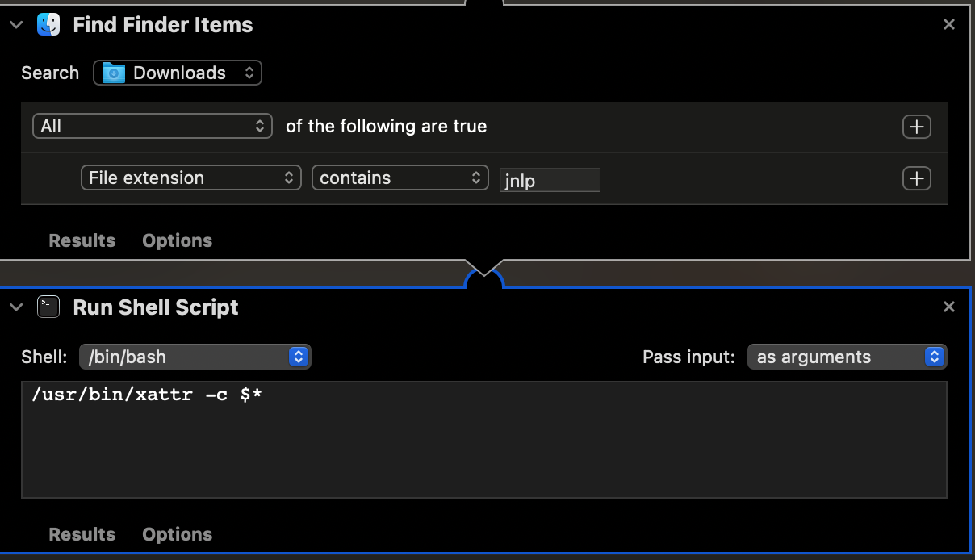This screenshot has height=560, width=975.
Task: Click the Finder icon in Find Finder Items
Action: pos(48,25)
